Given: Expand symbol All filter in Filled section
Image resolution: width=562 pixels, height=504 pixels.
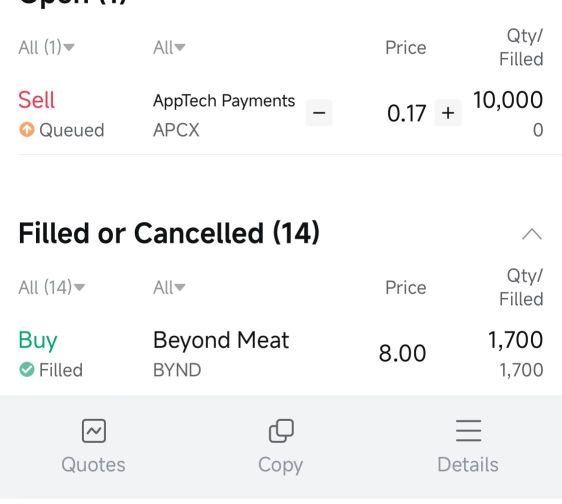Looking at the screenshot, I should pyautogui.click(x=169, y=287).
